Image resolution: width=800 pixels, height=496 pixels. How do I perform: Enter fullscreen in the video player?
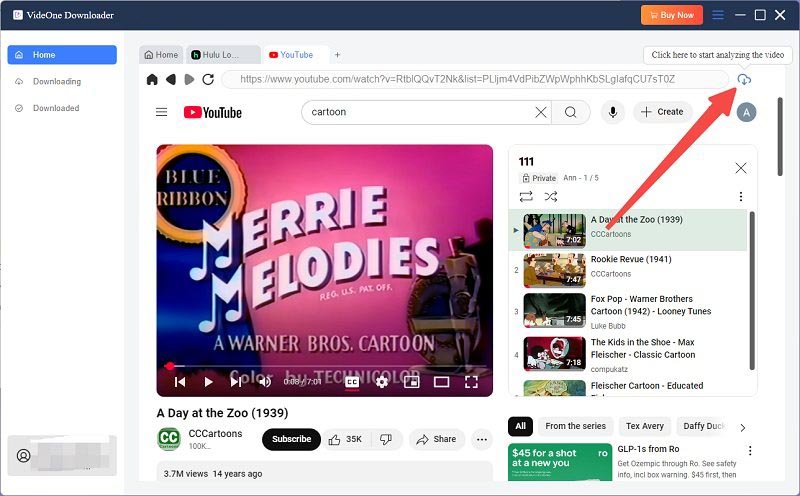tap(471, 381)
